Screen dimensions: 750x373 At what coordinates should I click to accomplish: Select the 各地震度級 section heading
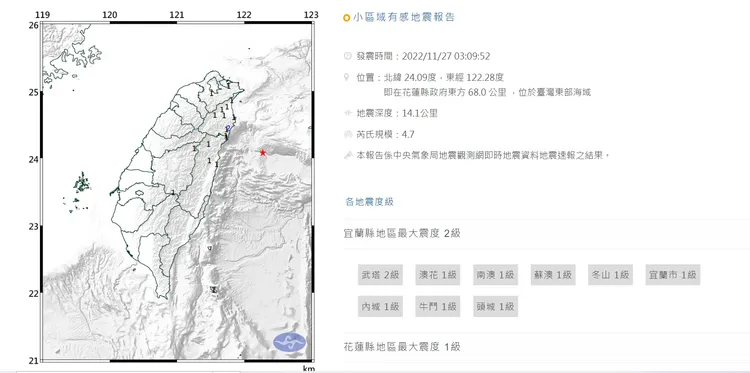(x=369, y=202)
